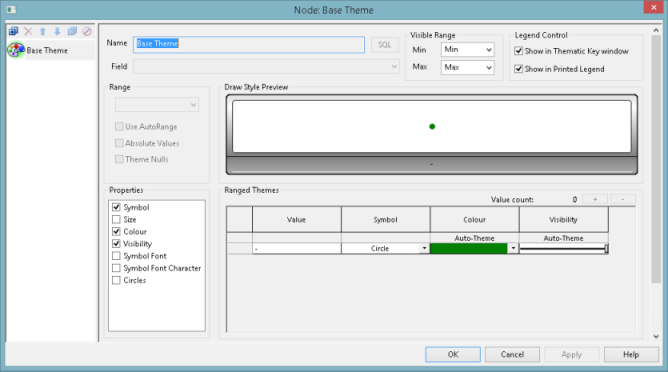Click the Apply button
Screen dimensions: 668x372
(x=572, y=355)
